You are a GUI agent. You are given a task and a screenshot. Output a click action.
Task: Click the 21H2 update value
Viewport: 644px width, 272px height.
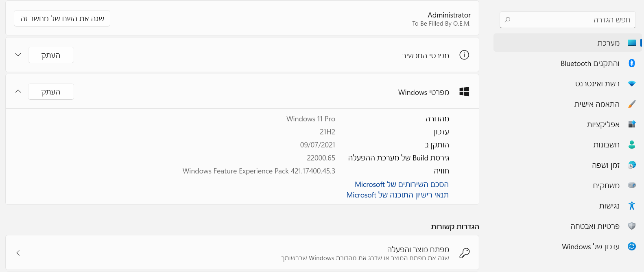[x=327, y=132]
